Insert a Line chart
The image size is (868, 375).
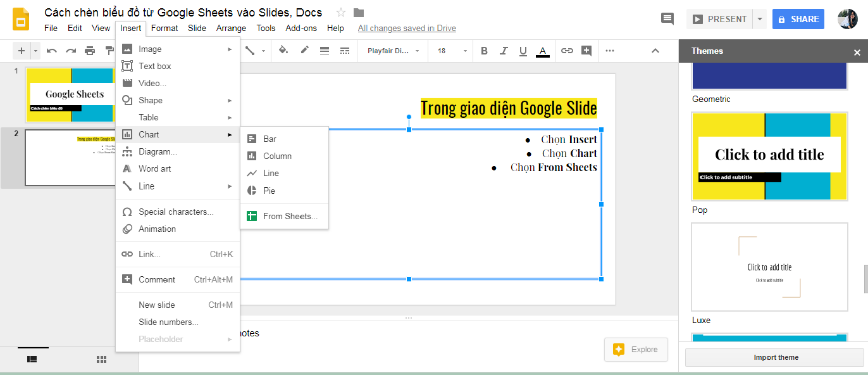tap(285, 173)
